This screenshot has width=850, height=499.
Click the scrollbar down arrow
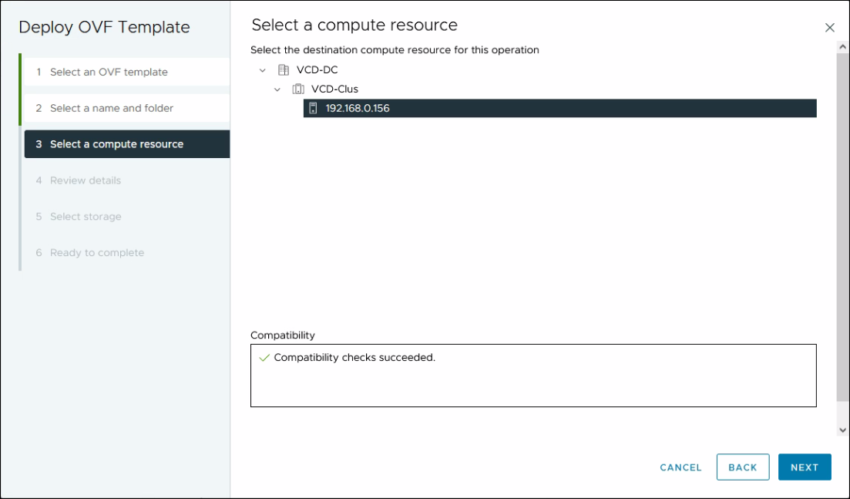coord(842,429)
